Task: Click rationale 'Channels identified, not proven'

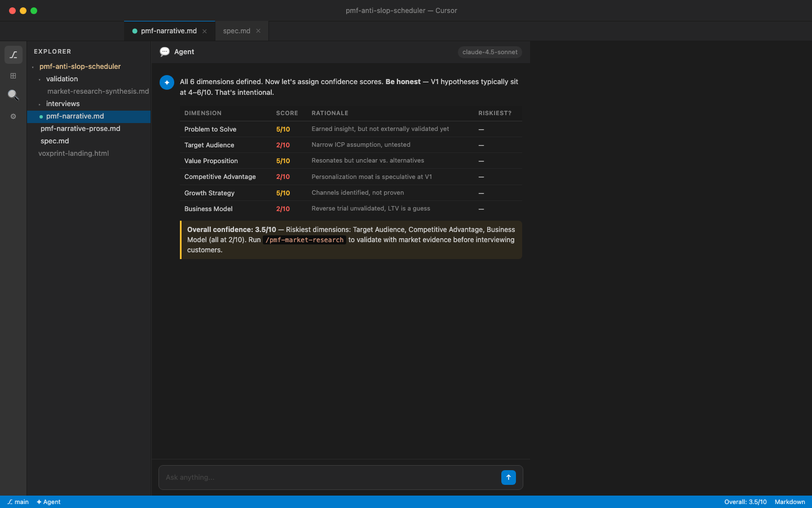Action: click(x=358, y=192)
